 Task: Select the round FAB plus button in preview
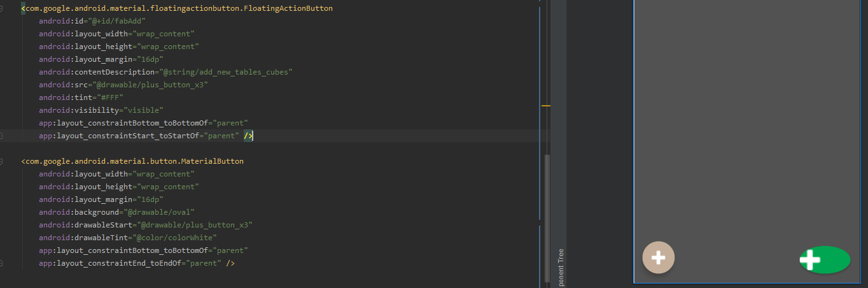[x=659, y=257]
